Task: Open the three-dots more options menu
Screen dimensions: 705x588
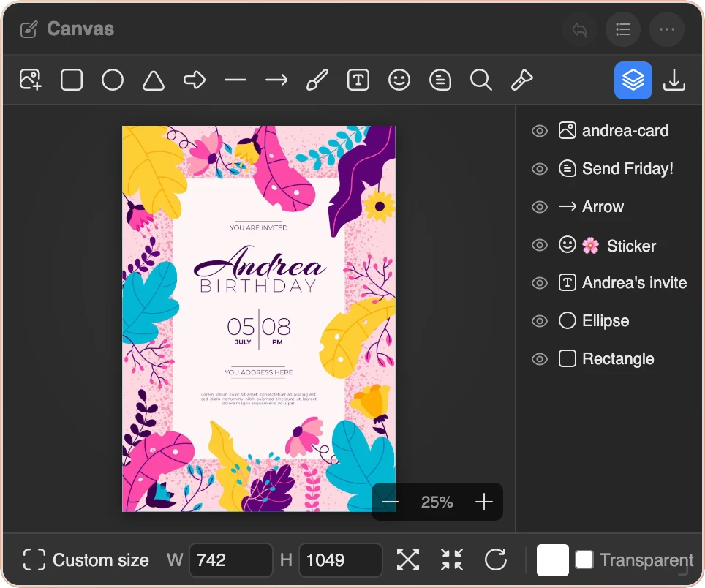Action: [x=667, y=30]
